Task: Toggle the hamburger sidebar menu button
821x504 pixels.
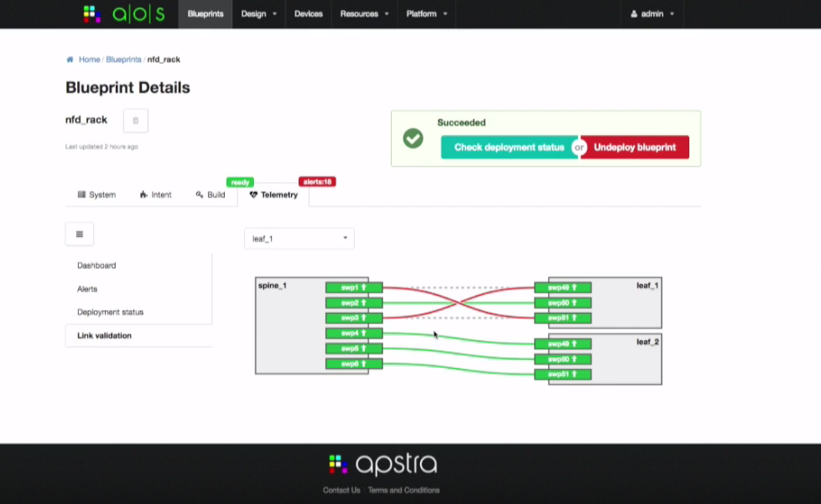Action: point(80,234)
